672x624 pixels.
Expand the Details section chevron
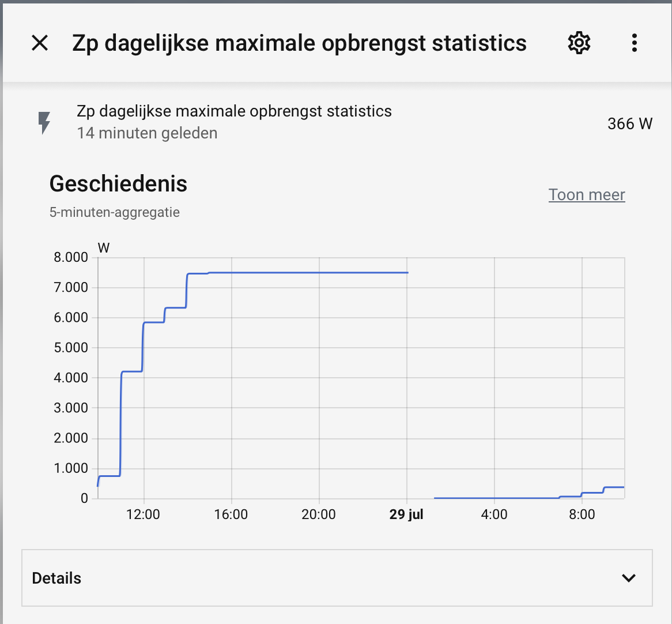(628, 578)
